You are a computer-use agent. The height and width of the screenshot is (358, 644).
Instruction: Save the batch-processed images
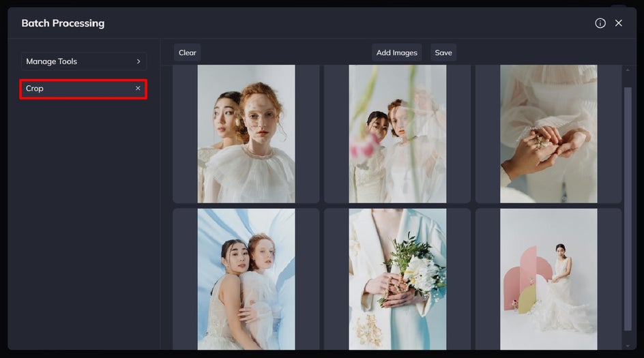(443, 53)
